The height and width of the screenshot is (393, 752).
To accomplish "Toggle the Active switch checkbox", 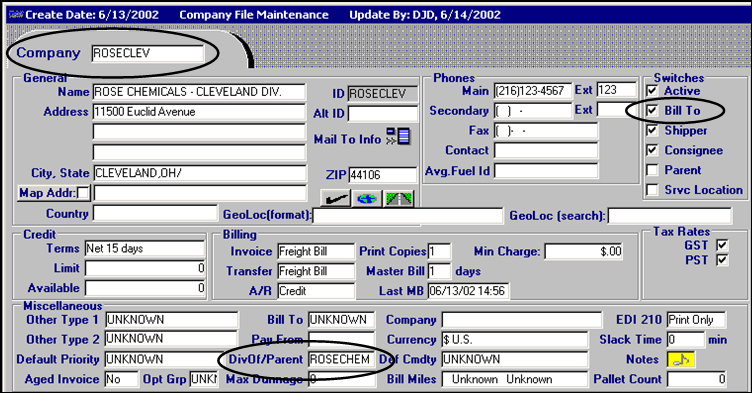I will [x=652, y=91].
